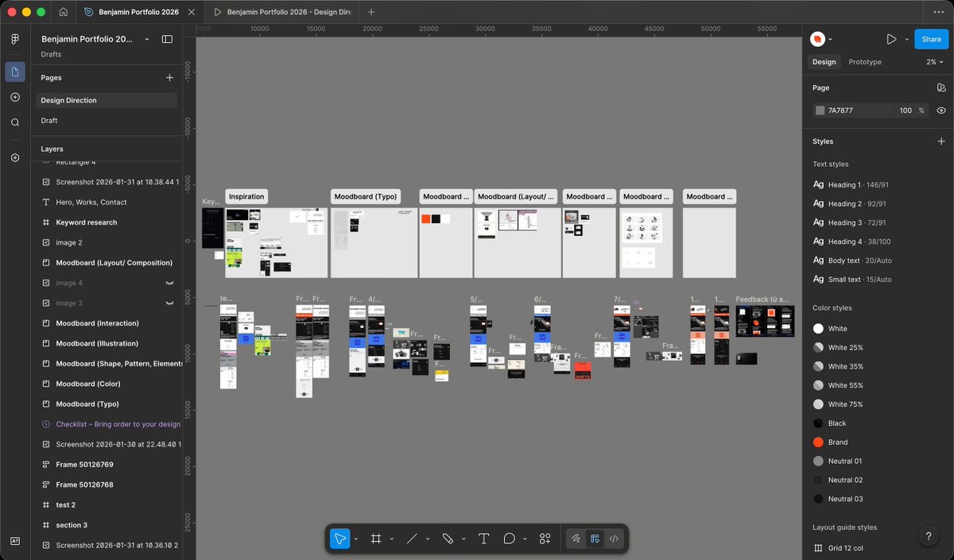
Task: Select the Comment tool
Action: [x=510, y=539]
